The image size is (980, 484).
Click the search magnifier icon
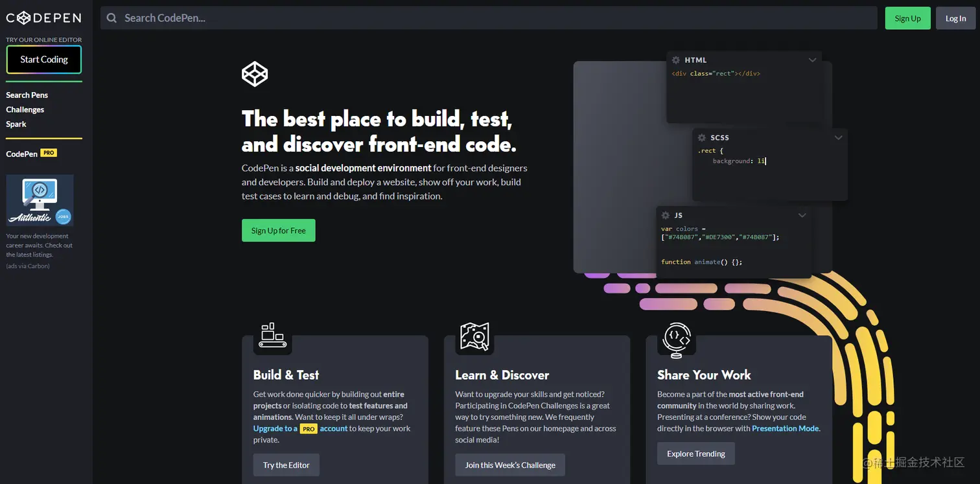(112, 18)
